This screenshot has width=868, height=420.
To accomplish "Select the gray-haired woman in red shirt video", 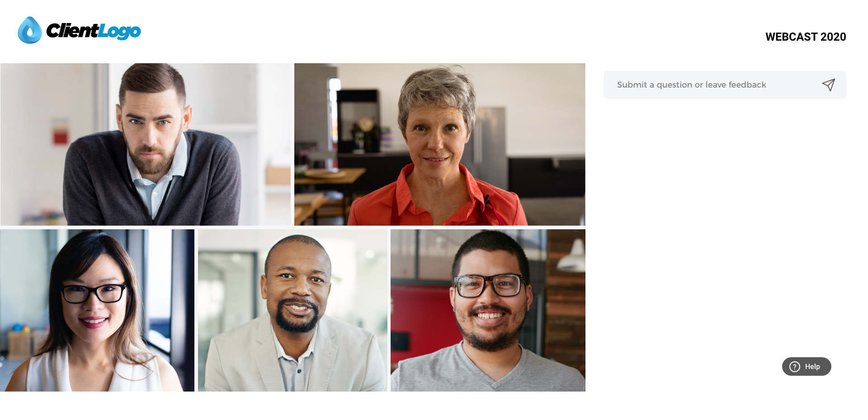I will click(x=440, y=145).
